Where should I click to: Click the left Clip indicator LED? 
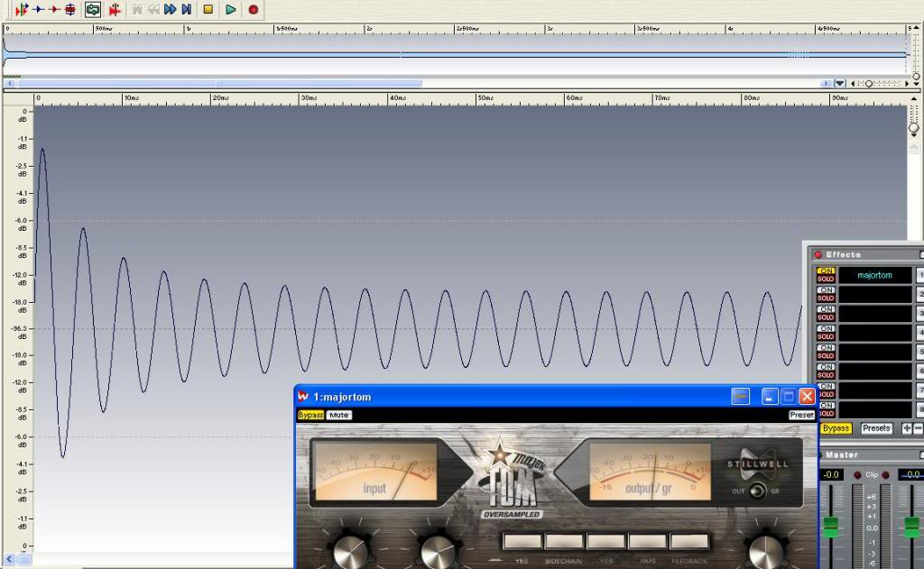[x=857, y=474]
